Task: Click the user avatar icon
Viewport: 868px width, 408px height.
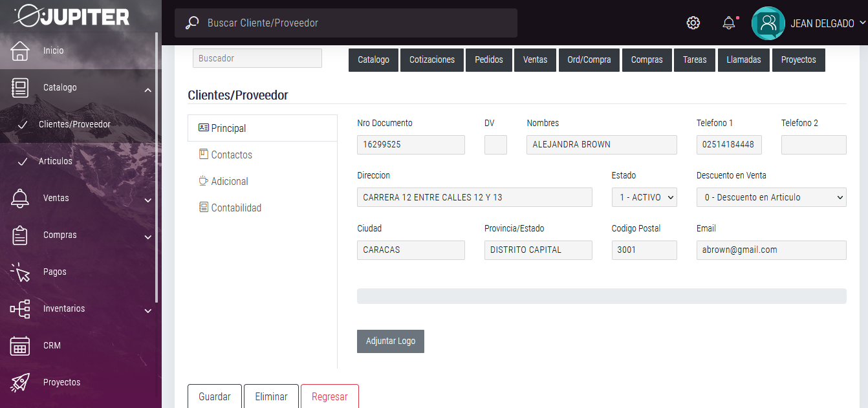Action: (x=768, y=23)
